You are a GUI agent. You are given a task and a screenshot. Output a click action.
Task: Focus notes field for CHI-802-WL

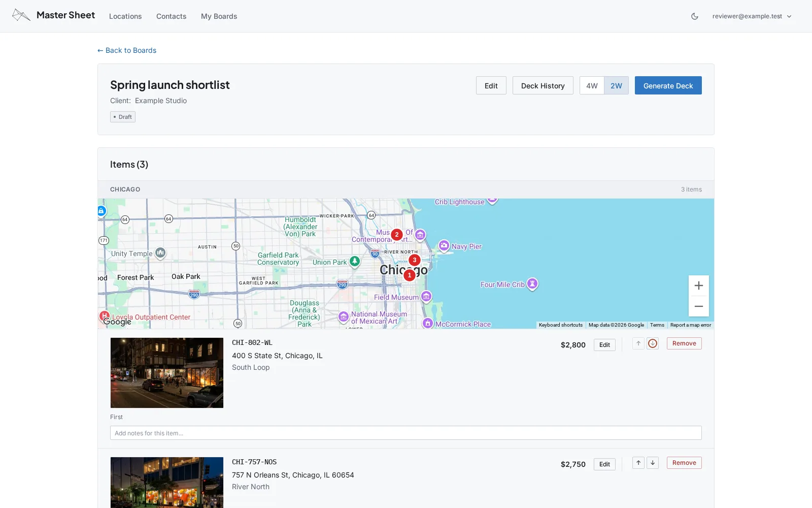[406, 433]
